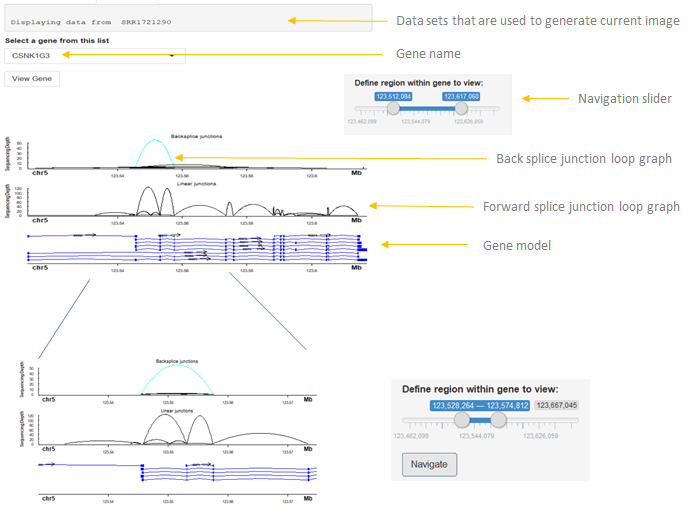Click the right handle of upper region slider
The height and width of the screenshot is (512, 692).
(x=459, y=108)
